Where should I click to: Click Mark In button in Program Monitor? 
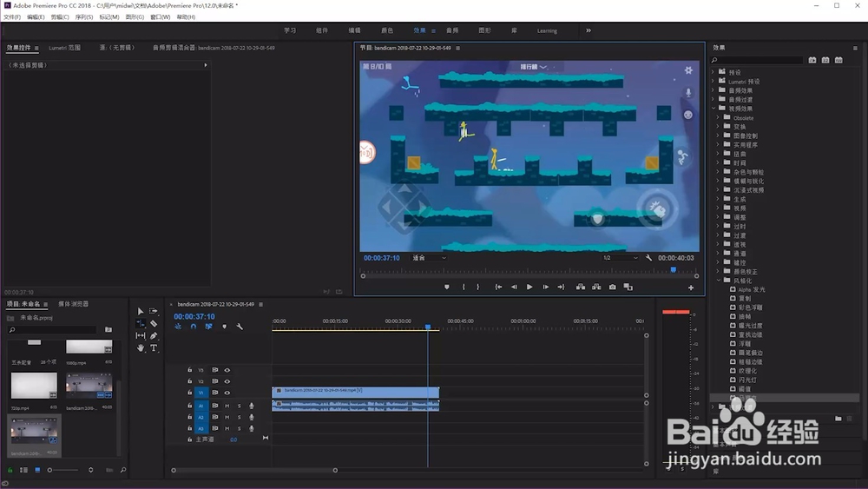pos(464,287)
